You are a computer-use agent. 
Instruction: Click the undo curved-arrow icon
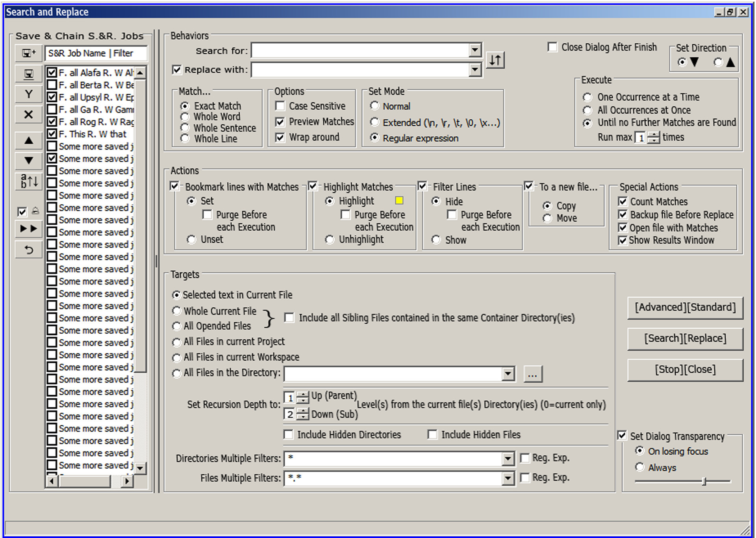[x=29, y=250]
